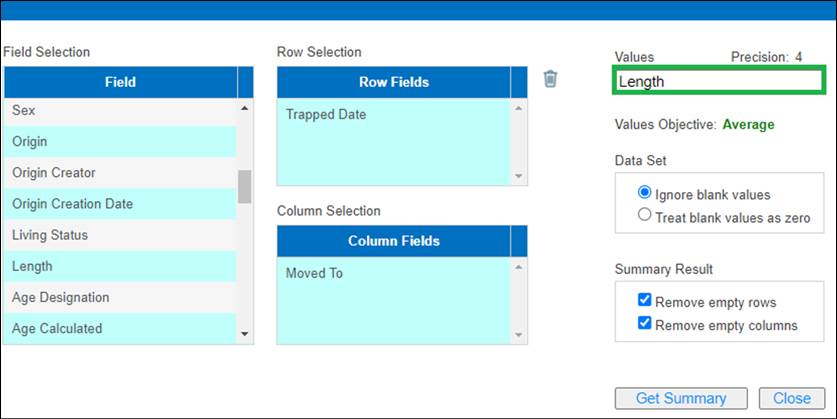
Task: Toggle 'Remove empty columns' checkbox
Action: coord(645,324)
